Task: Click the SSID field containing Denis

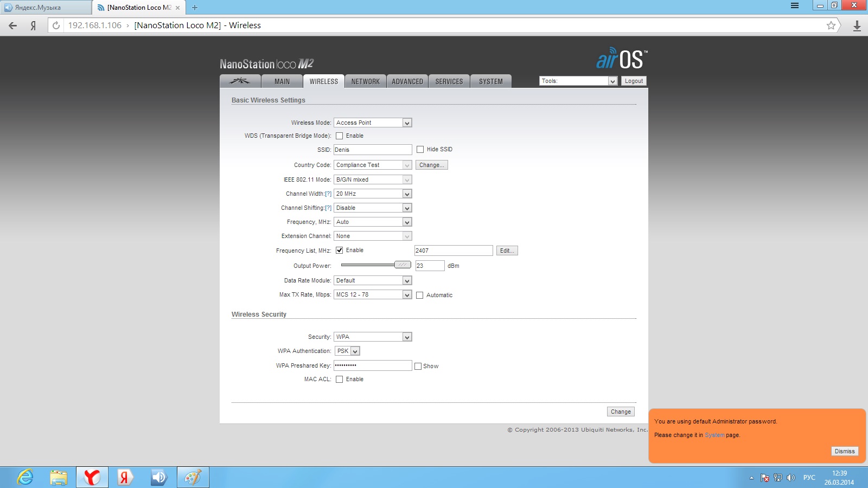Action: 373,150
